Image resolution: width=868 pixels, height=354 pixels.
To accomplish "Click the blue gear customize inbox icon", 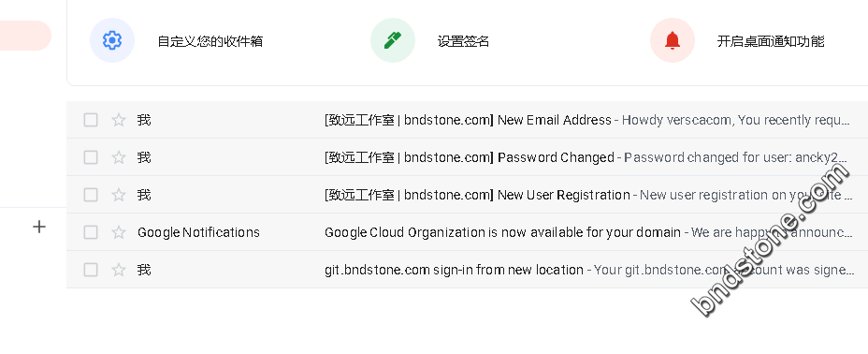I will (x=112, y=40).
